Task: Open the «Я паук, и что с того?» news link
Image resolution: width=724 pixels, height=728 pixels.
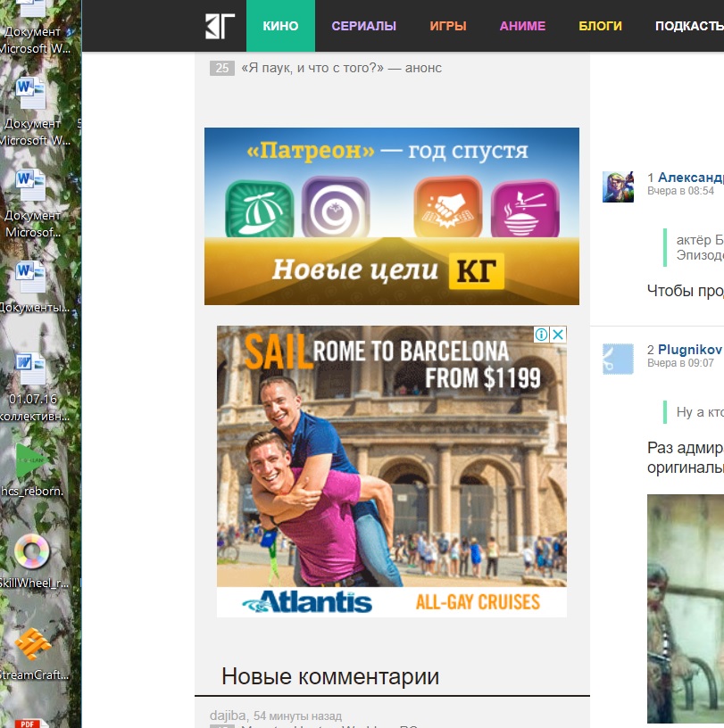Action: 341,68
